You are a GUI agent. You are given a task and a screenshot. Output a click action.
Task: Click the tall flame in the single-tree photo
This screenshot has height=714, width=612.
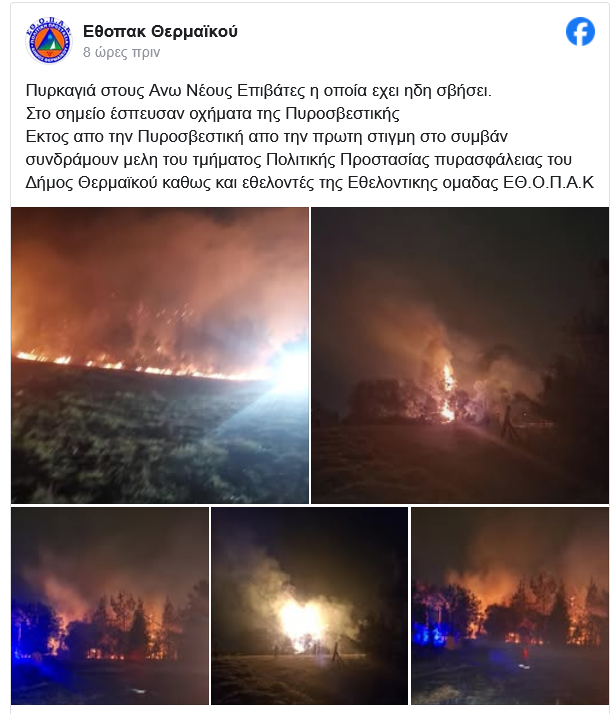tap(447, 392)
